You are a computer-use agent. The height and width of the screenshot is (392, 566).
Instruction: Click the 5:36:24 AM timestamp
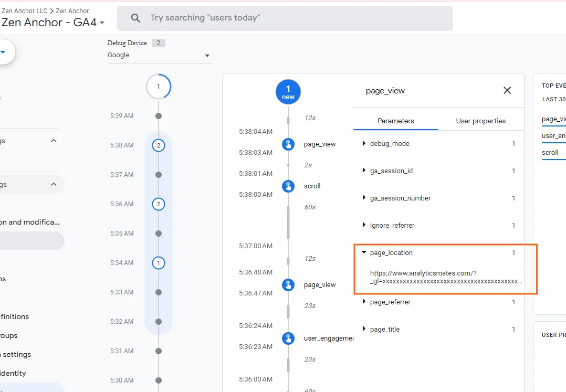(256, 326)
